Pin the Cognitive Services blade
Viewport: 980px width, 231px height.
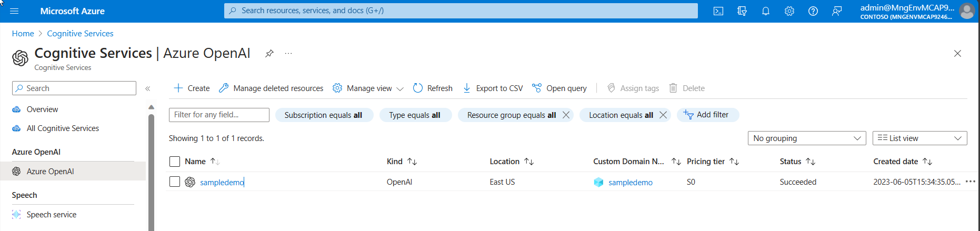(269, 53)
